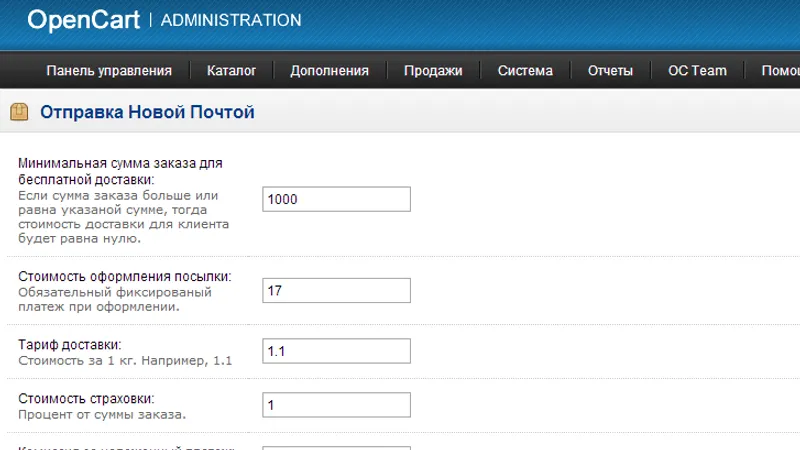Open the Система menu
This screenshot has width=800, height=450.
pyautogui.click(x=525, y=70)
